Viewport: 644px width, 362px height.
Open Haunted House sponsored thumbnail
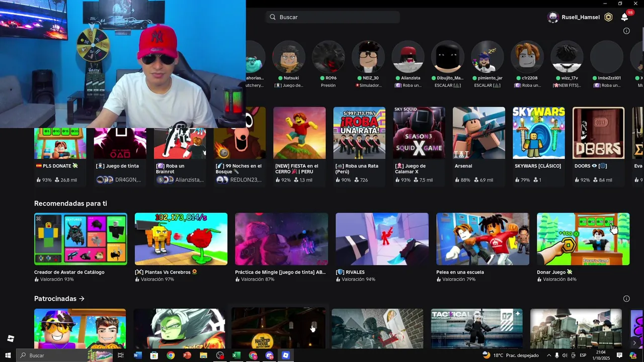point(279,328)
